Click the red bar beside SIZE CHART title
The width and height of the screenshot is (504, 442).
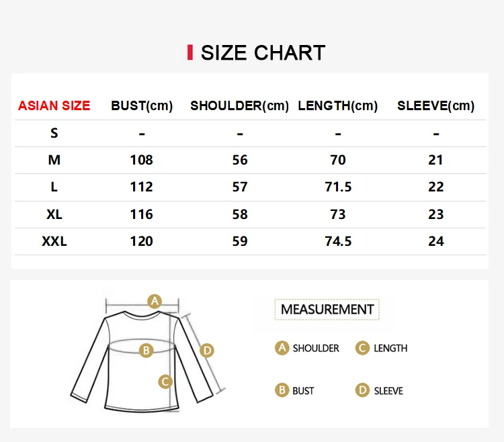click(x=190, y=52)
